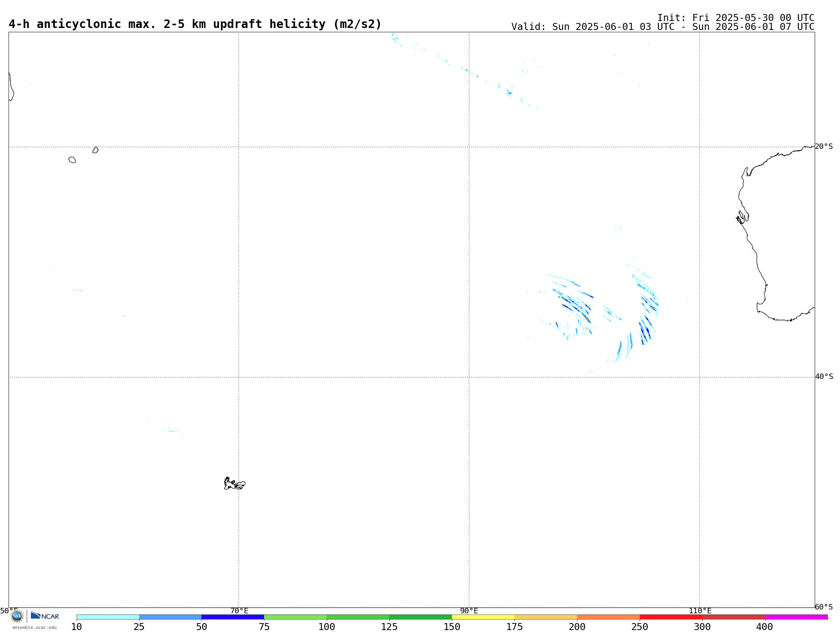Click the 40°S latitude label
The image size is (840, 632).
coord(824,377)
